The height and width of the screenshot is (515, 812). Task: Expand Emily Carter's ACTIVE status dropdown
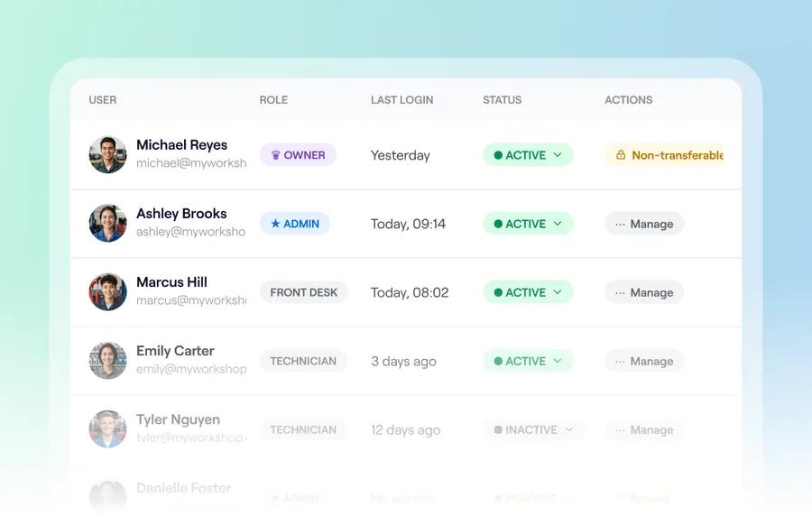[x=528, y=361]
